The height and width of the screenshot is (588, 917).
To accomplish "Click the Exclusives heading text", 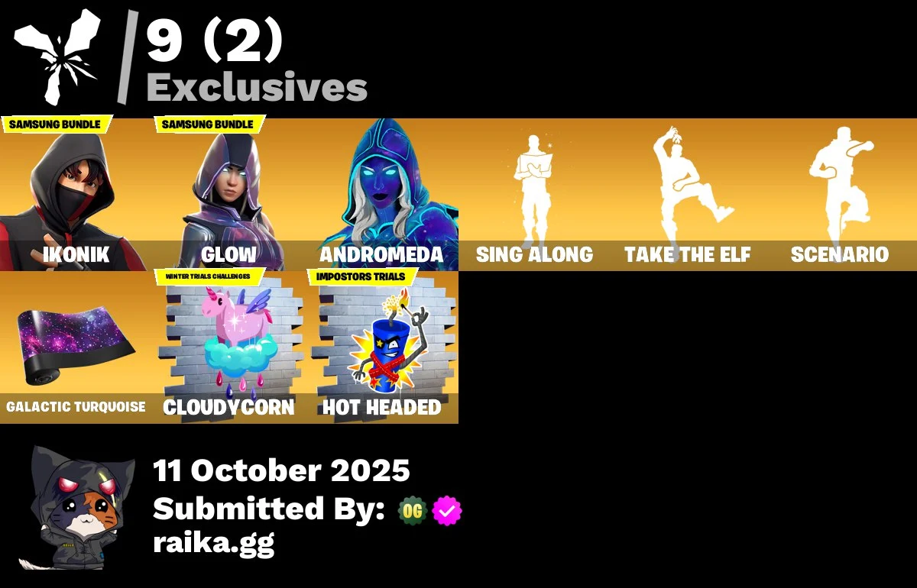I will coord(257,88).
